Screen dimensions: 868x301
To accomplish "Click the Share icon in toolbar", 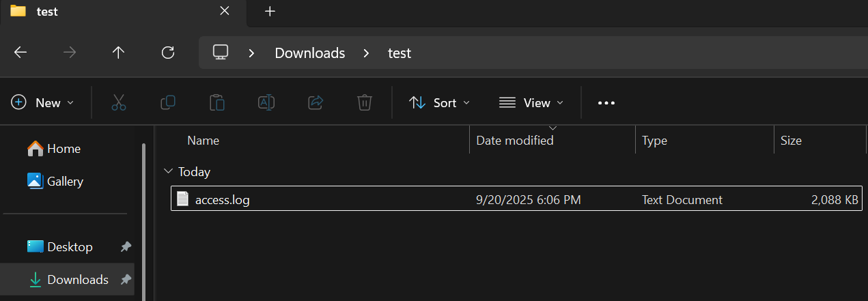I will tap(316, 102).
